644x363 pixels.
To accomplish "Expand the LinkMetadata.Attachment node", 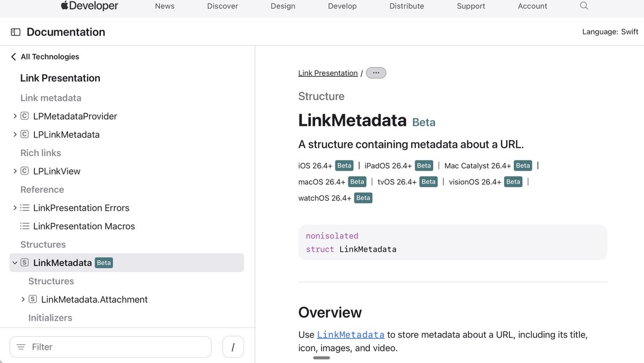I will (23, 299).
